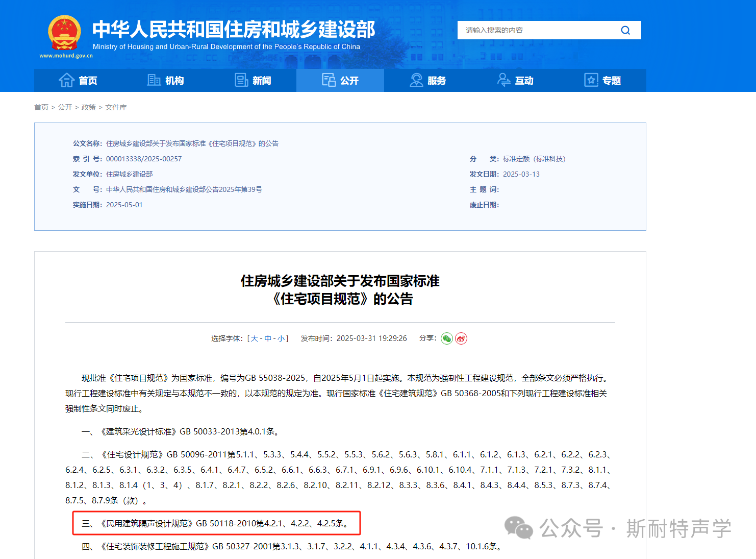
Task: Share the article via Weibo icon
Action: (x=461, y=338)
